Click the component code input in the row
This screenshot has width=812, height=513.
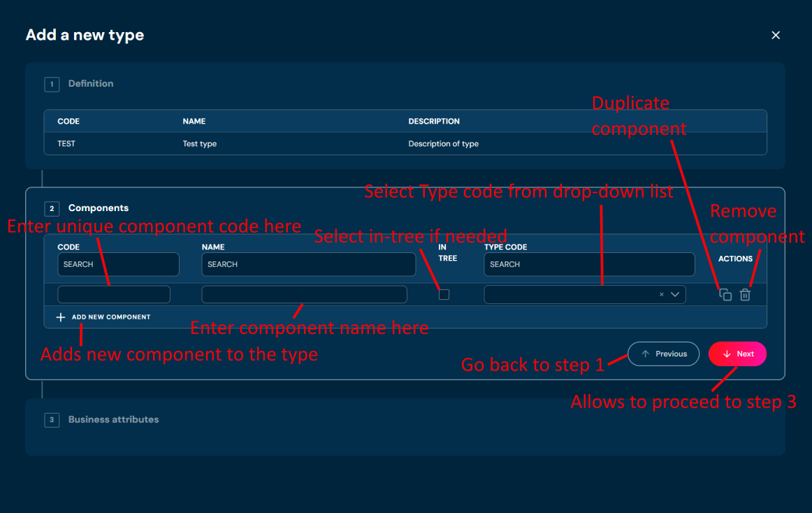[x=114, y=294]
